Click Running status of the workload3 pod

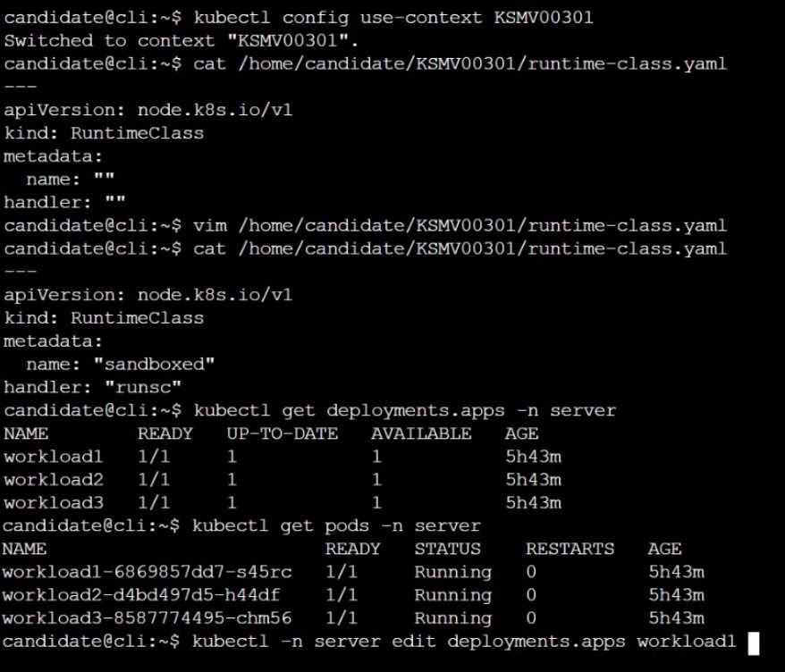452,618
